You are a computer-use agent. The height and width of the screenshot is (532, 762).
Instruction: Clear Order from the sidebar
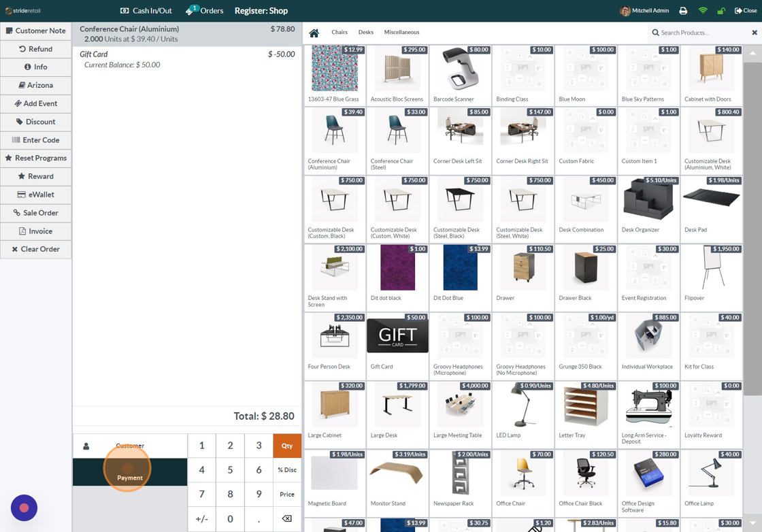[x=35, y=249]
